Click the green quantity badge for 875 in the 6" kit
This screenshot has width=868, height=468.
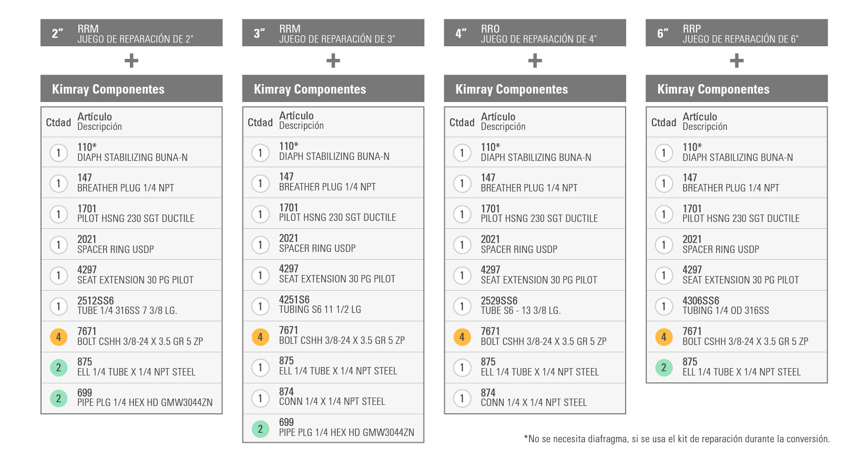[x=663, y=367]
